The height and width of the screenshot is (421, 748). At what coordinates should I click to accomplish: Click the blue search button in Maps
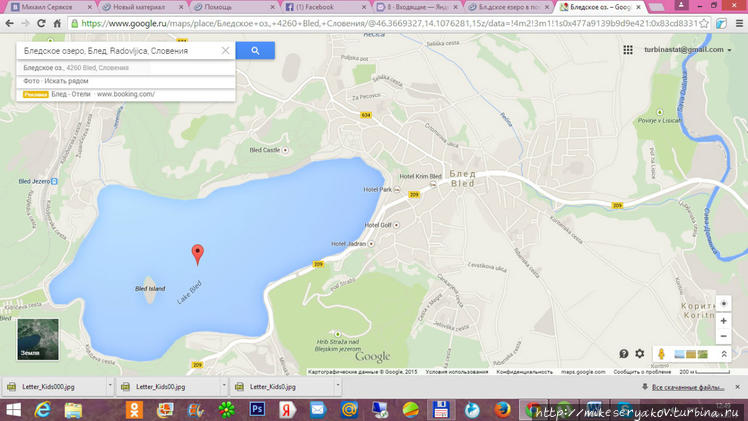click(x=255, y=50)
